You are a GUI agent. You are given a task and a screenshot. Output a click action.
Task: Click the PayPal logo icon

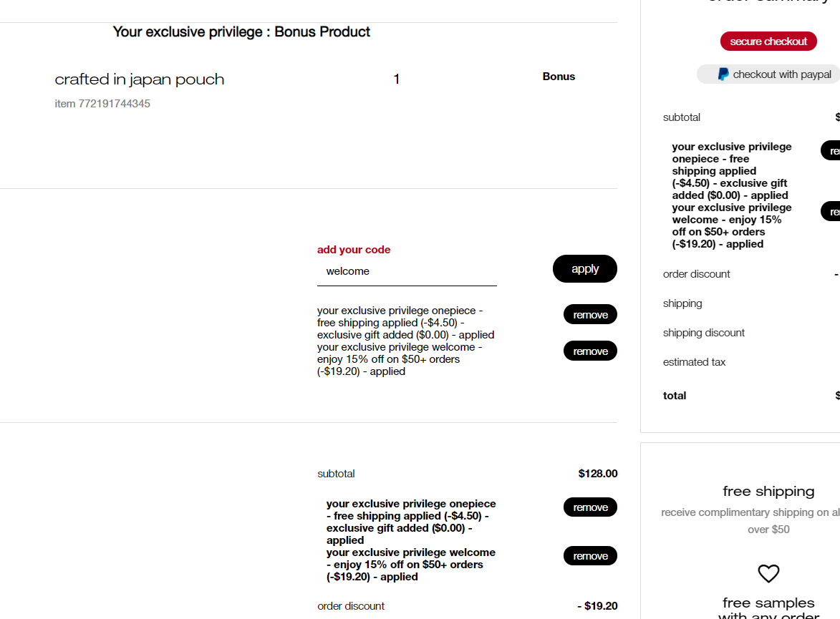(x=723, y=74)
